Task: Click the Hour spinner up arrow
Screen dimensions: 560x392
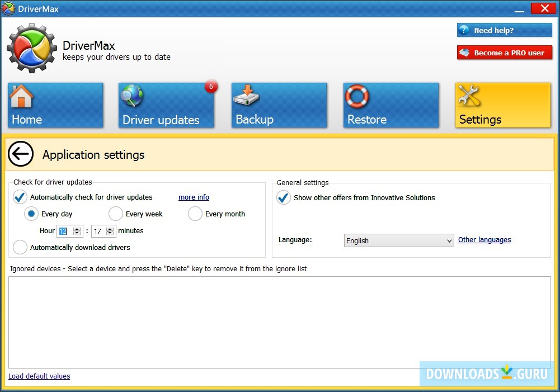Action: pos(77,228)
